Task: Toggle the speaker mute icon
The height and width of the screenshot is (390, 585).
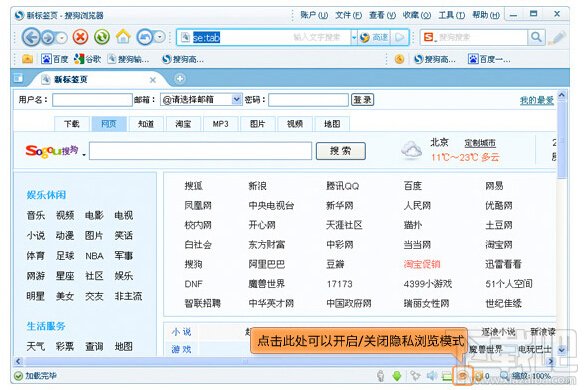Action: tap(432, 375)
